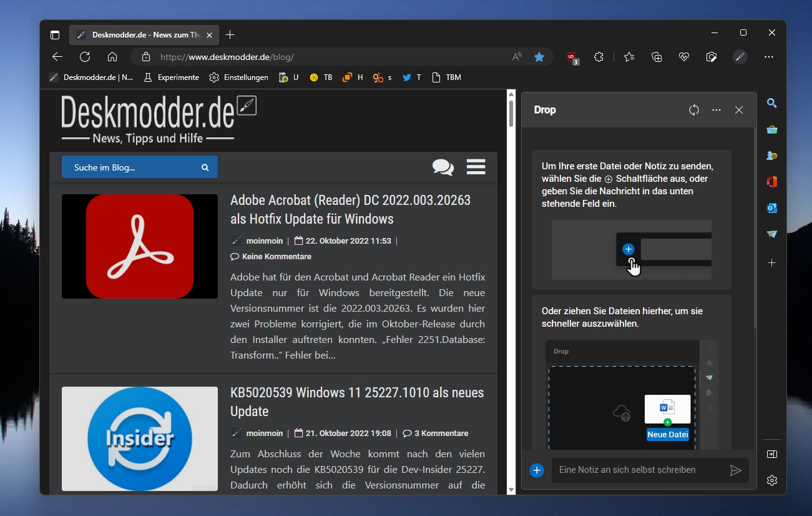Click the Read aloud icon in address bar
The image size is (812, 516).
coord(517,57)
